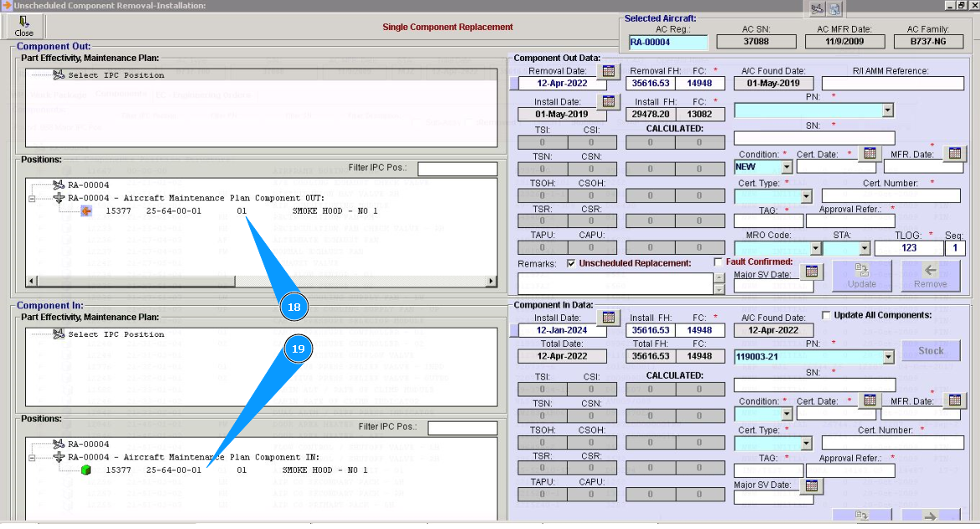Open the Component Out Install Date calendar

[x=609, y=101]
